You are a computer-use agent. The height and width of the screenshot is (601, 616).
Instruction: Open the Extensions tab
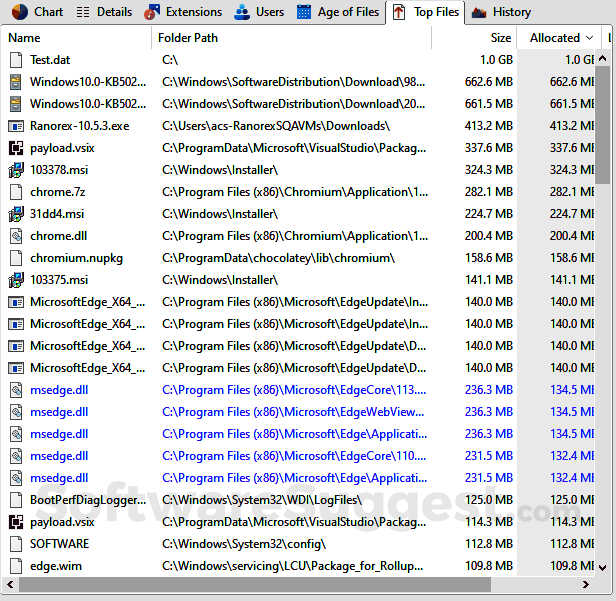coord(183,12)
